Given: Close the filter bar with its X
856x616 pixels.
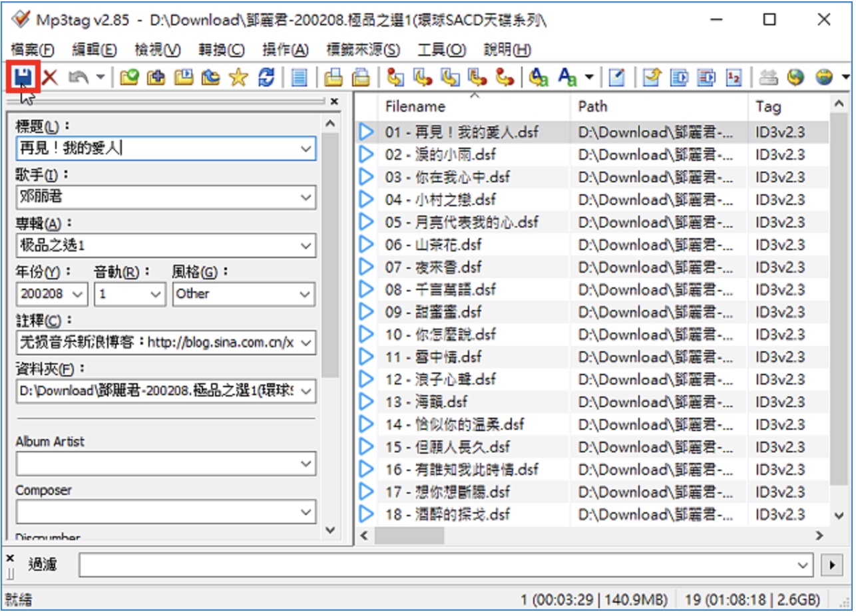Looking at the screenshot, I should (9, 557).
